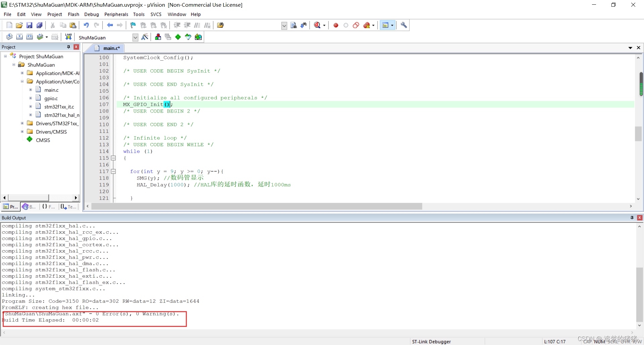Image resolution: width=644 pixels, height=345 pixels.
Task: Expand the main.c tree node
Action: click(x=31, y=90)
